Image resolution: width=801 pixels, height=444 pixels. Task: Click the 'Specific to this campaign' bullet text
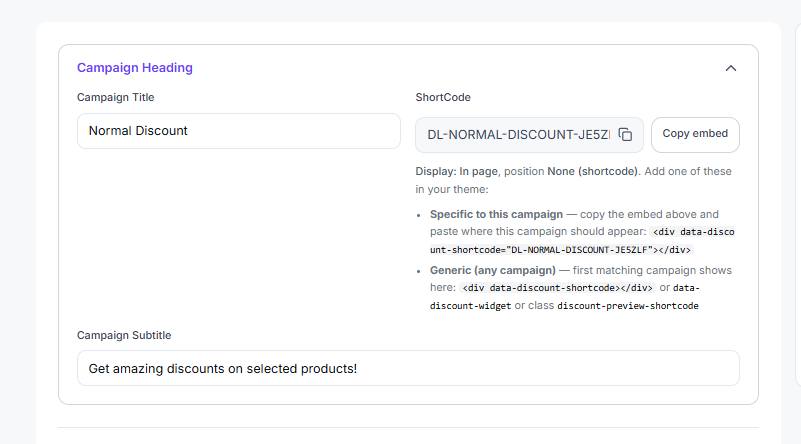click(x=496, y=214)
